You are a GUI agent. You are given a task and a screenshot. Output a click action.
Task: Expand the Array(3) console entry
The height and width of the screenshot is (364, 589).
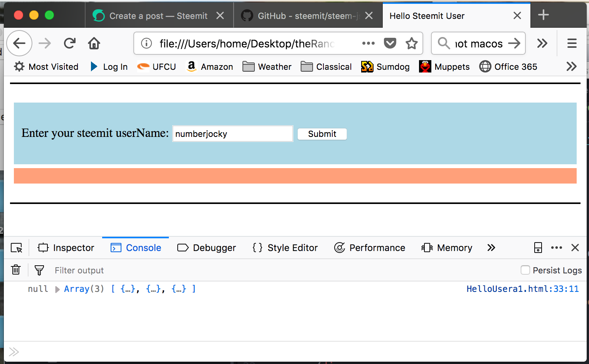click(x=57, y=289)
